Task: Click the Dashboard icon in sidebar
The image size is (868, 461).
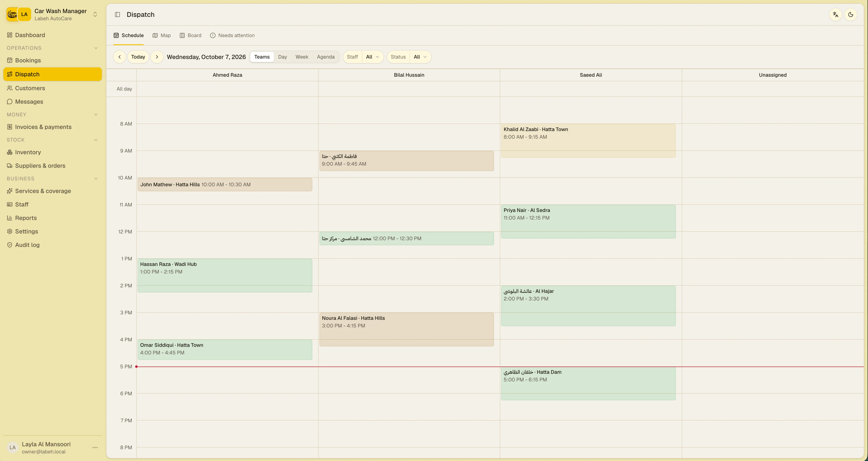Action: pos(10,35)
